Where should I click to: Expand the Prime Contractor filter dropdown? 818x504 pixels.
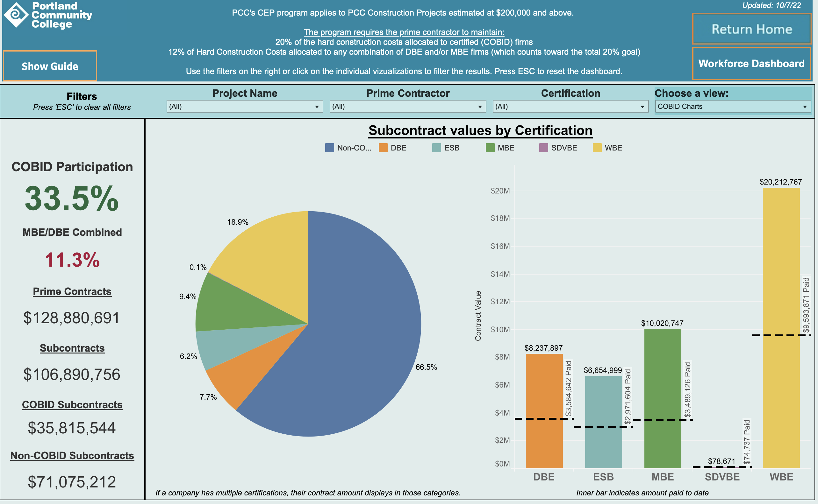407,107
